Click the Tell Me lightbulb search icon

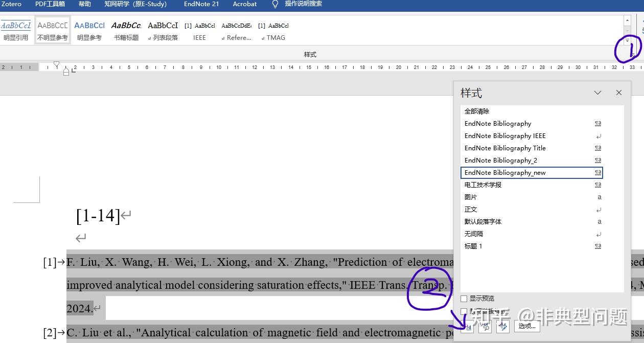tap(275, 4)
